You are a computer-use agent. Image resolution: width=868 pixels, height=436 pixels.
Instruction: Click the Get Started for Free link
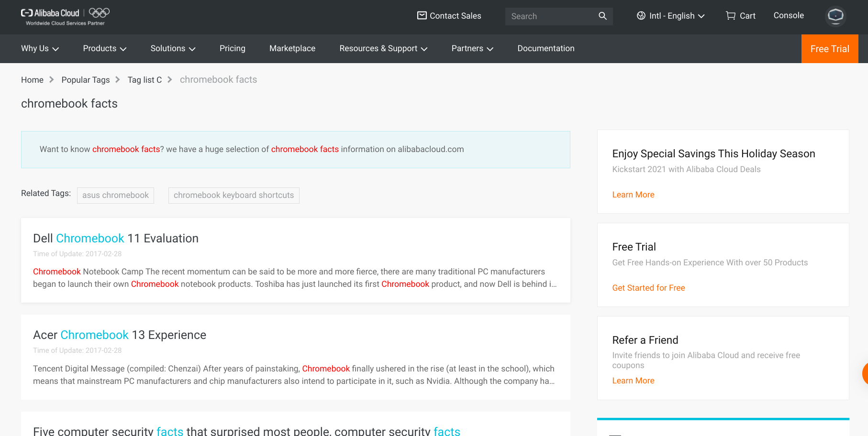(648, 288)
